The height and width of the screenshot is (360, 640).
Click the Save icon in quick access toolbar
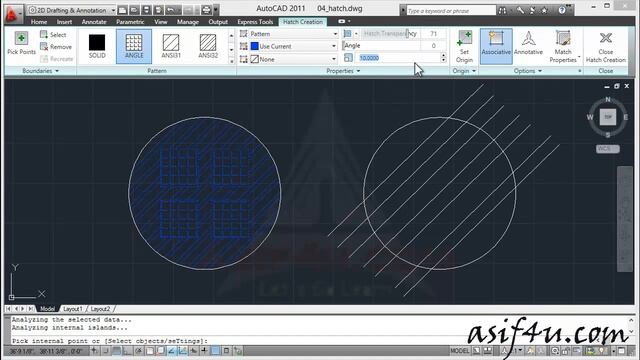coord(146,10)
